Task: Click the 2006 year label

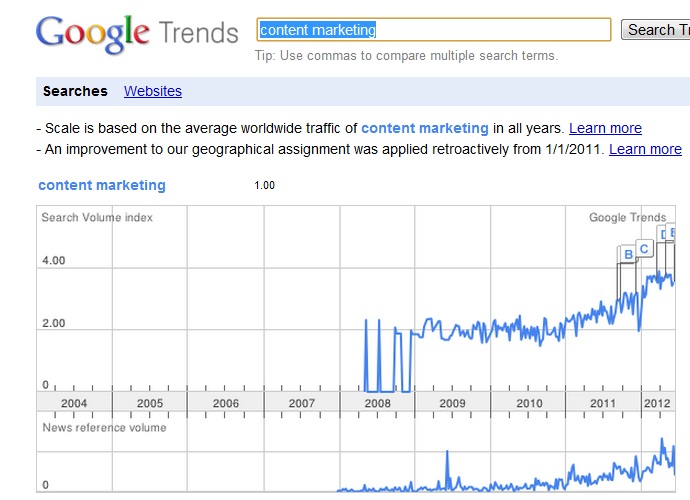Action: click(226, 403)
